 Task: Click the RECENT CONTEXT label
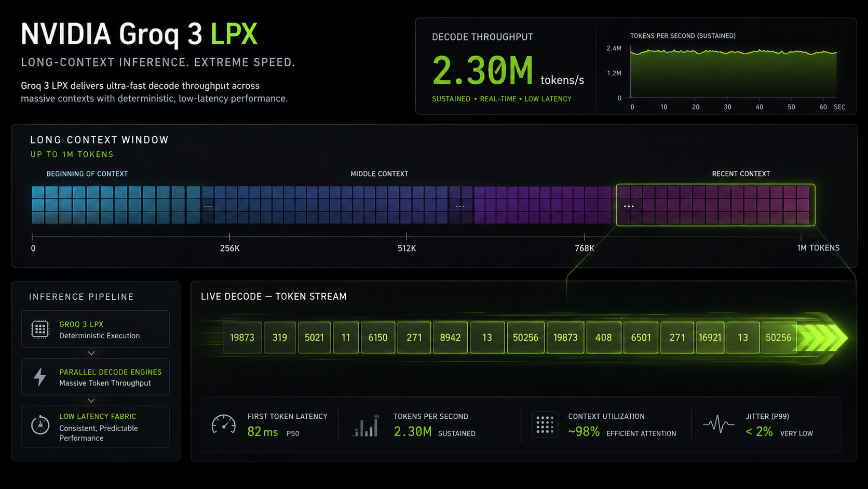[x=741, y=174]
